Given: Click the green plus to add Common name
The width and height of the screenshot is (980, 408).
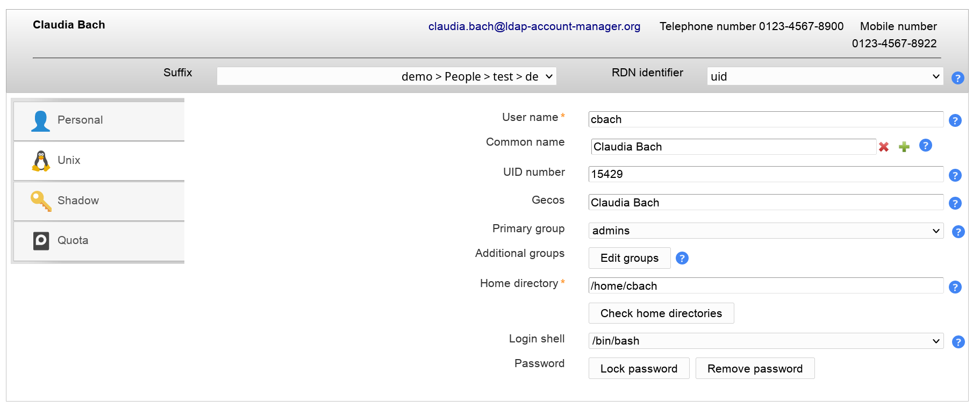Looking at the screenshot, I should point(904,147).
